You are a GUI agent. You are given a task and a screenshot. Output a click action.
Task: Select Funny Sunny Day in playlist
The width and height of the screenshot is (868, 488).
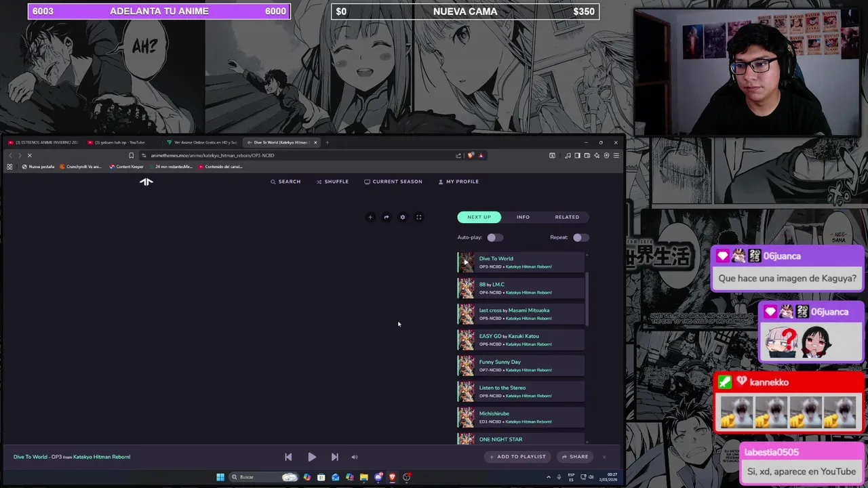tap(521, 365)
